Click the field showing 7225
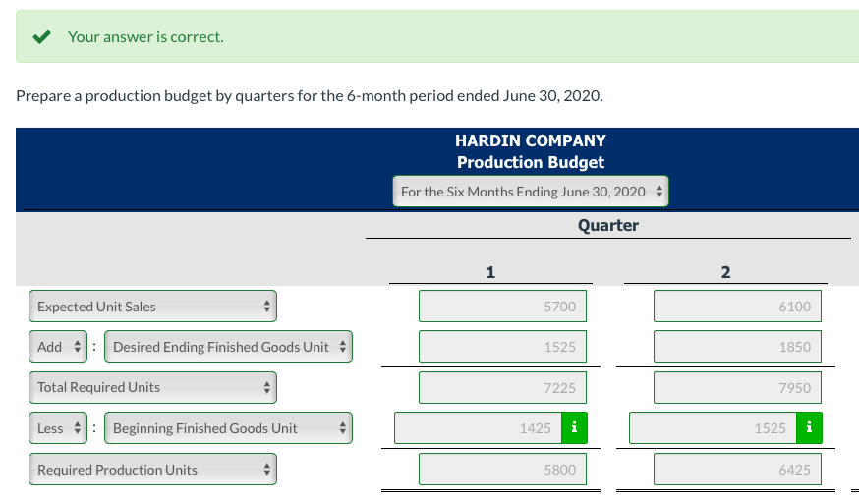Screen dimensions: 859x504 click(502, 388)
